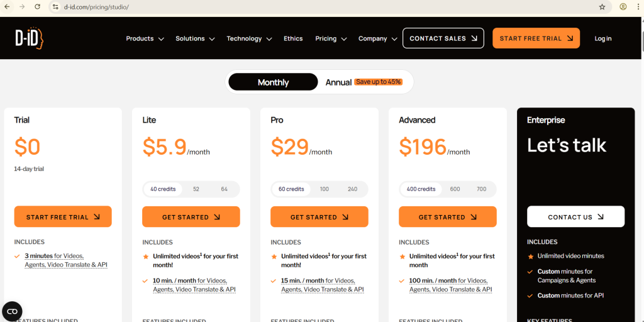Click Log in in the header
This screenshot has width=644, height=322.
(x=603, y=38)
